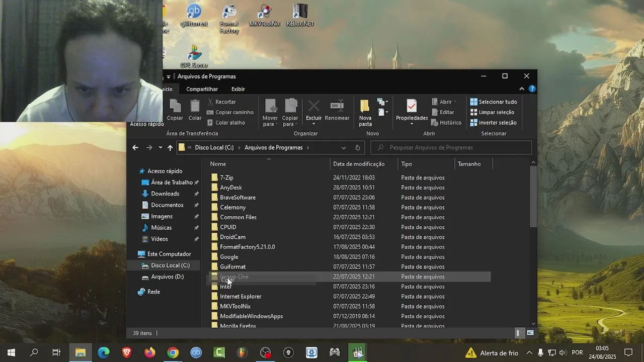Select the BraveSoftware folder row
644x362 pixels.
(x=350, y=198)
